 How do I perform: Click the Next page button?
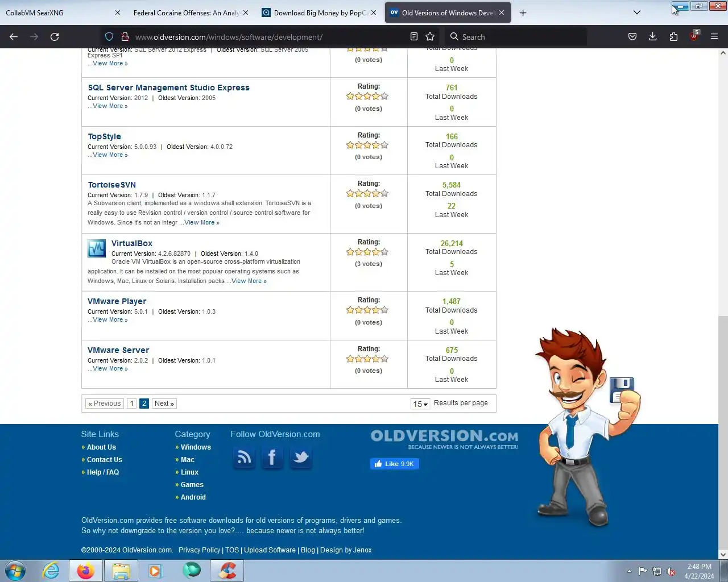point(164,404)
